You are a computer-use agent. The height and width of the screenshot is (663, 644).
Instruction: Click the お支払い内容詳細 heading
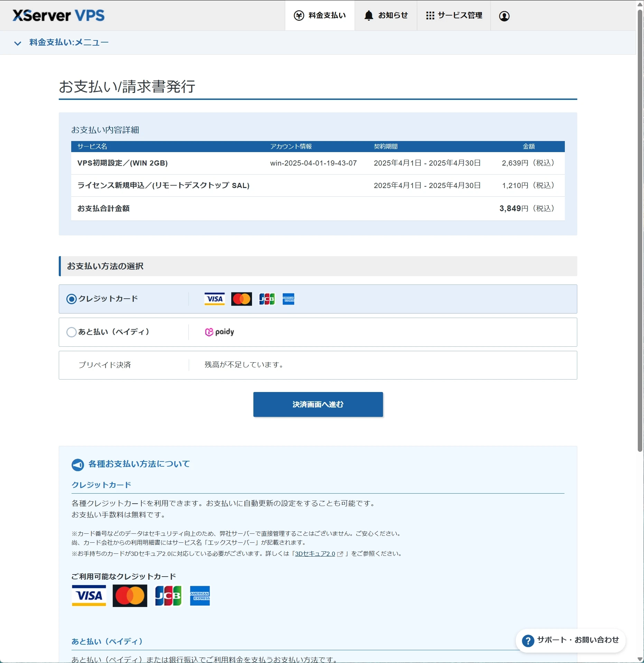click(105, 130)
